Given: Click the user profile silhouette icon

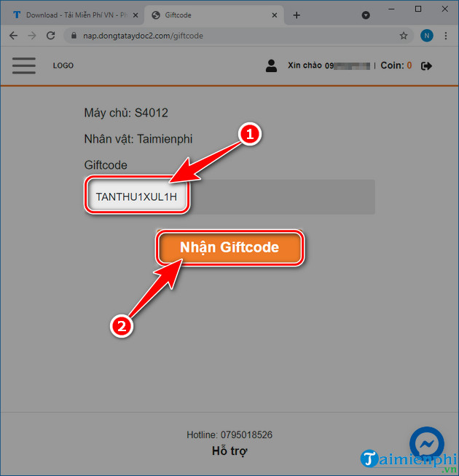Looking at the screenshot, I should 271,66.
